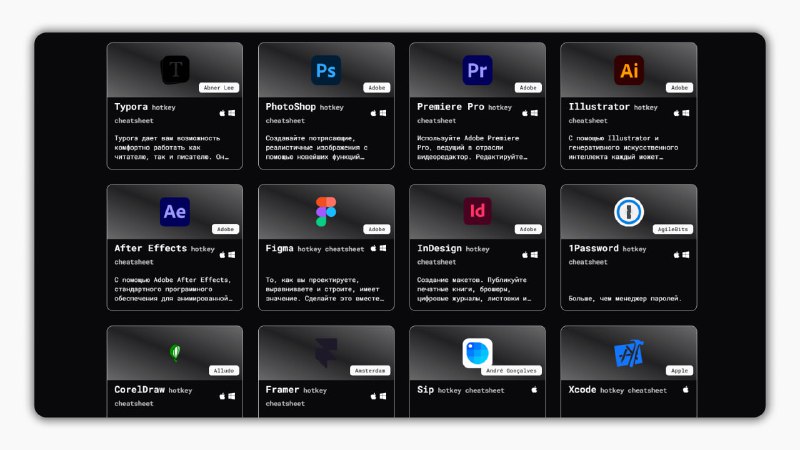The width and height of the screenshot is (800, 450).
Task: Open the Framer logo icon
Action: pos(326,353)
